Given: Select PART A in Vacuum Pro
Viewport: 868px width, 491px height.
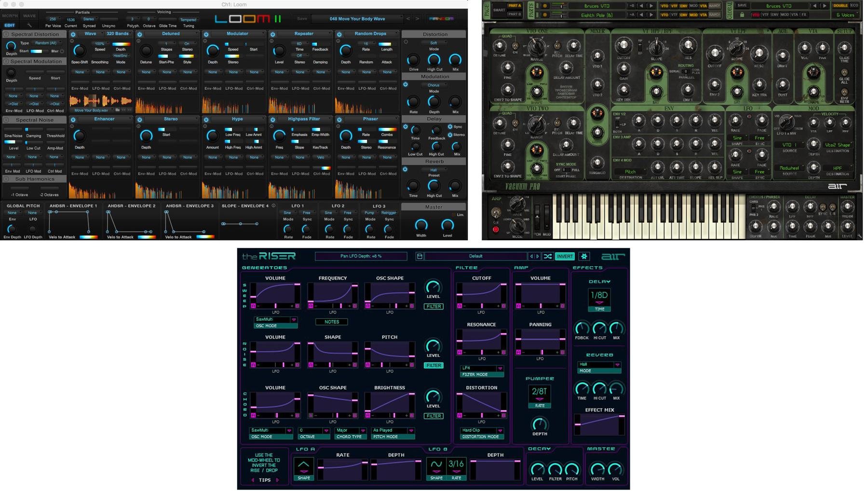Looking at the screenshot, I should (514, 6).
